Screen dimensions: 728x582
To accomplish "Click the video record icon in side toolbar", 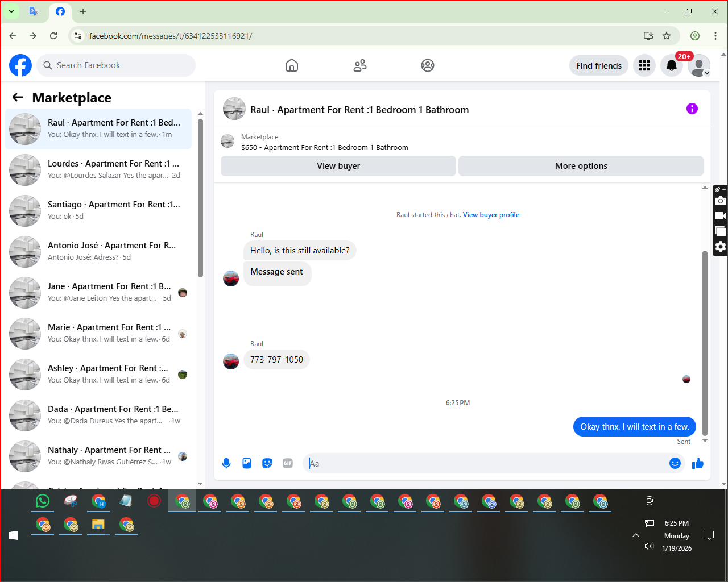I will point(721,216).
